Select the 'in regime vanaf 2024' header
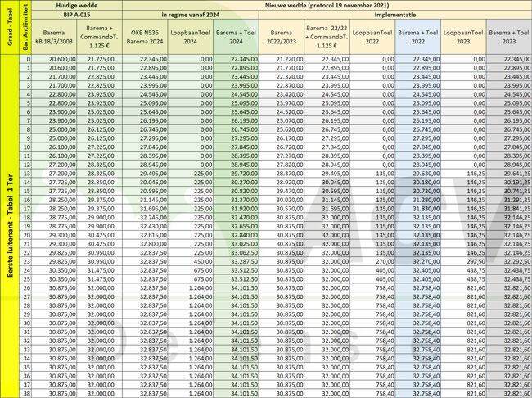This screenshot has height=398, width=532. 191,15
